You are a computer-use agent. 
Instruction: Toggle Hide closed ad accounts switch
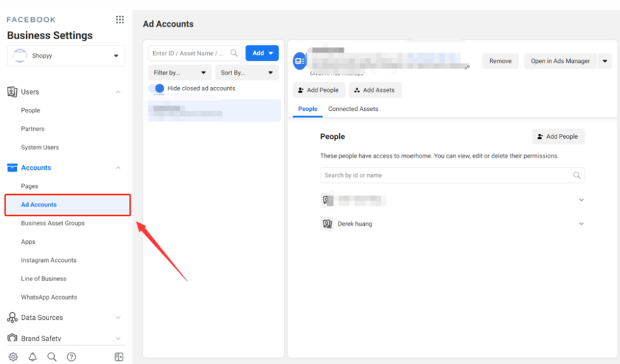click(157, 88)
